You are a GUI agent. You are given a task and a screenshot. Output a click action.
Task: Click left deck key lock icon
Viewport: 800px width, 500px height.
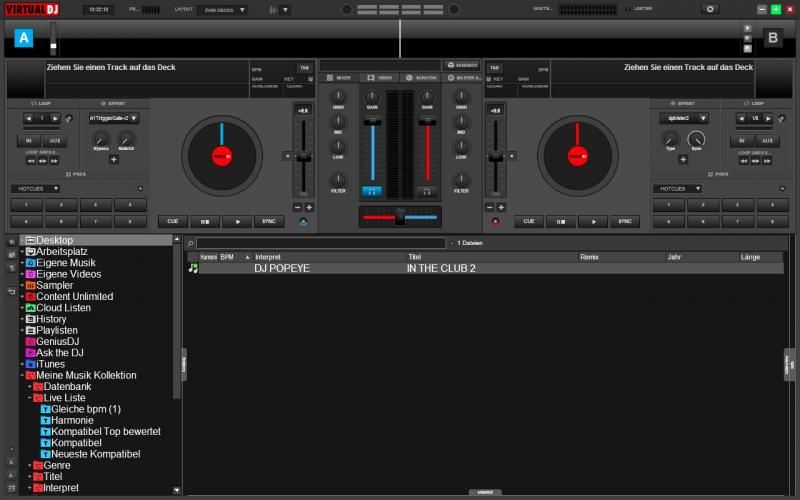(x=310, y=79)
